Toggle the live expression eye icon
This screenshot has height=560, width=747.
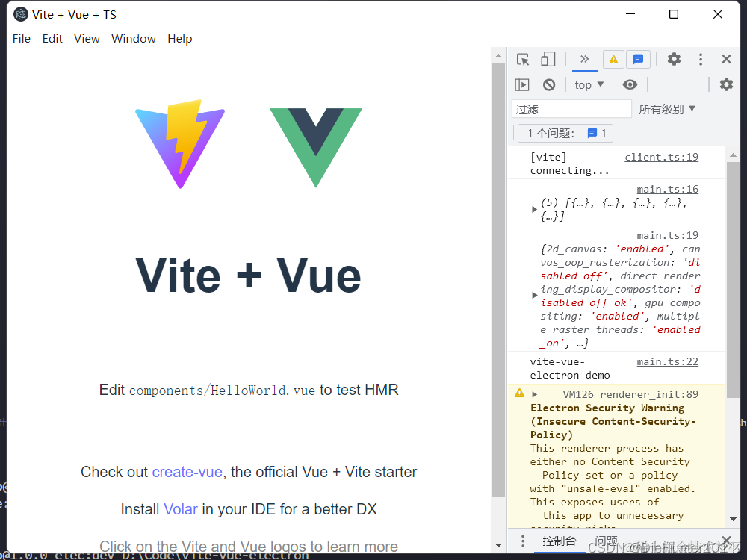coord(630,85)
